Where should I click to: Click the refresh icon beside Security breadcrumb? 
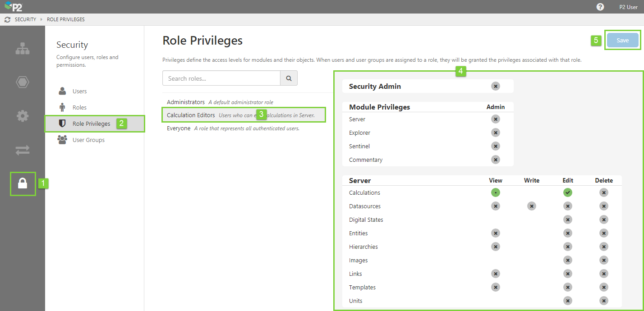tap(7, 19)
